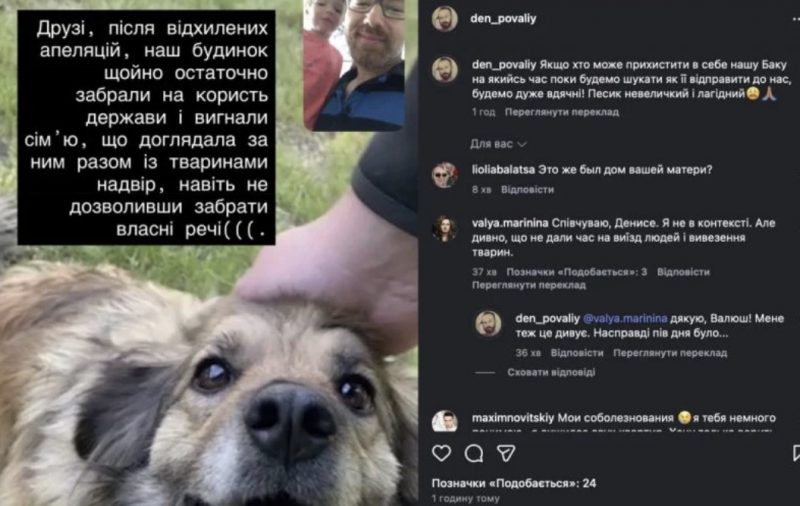Open lioliabalatsa commenter avatar
The height and width of the screenshot is (506, 800).
tap(444, 175)
